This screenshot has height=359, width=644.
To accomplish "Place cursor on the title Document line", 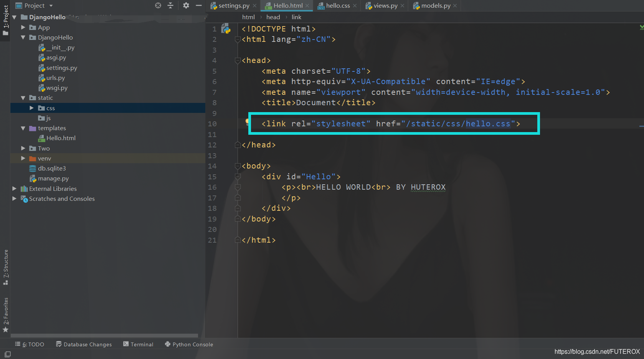I will [319, 103].
